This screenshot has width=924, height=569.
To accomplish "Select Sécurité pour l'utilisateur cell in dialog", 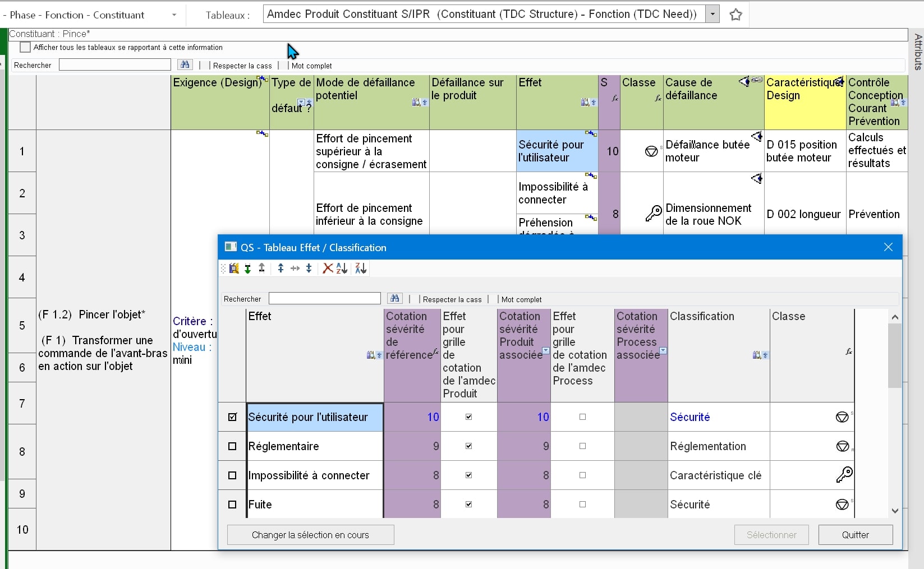I will 315,417.
